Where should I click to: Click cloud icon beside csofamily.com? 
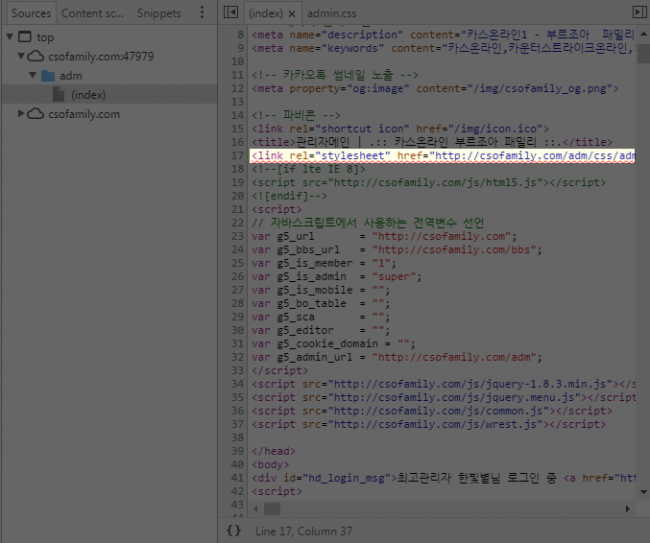pyautogui.click(x=36, y=114)
